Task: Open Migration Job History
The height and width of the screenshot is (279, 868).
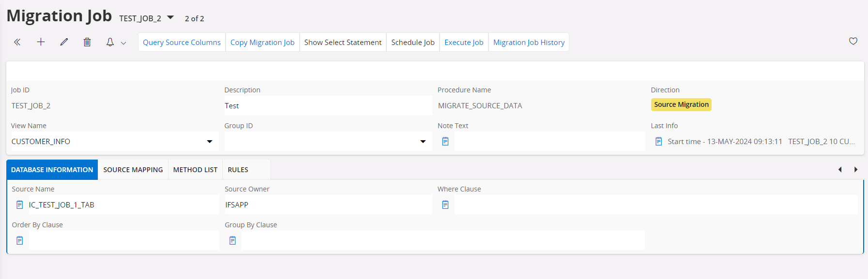Action: [x=529, y=42]
